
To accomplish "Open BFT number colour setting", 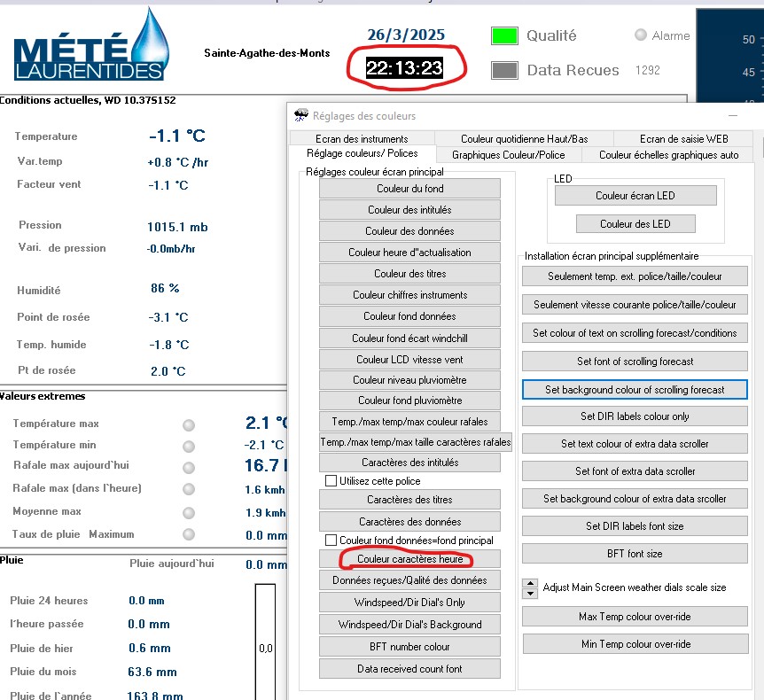I will click(x=409, y=647).
